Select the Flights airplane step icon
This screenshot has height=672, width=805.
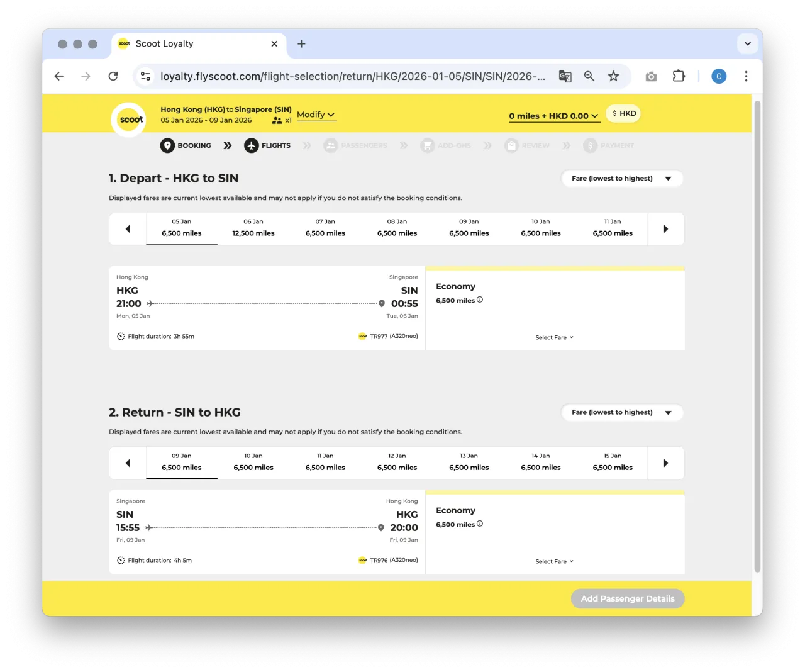251,145
